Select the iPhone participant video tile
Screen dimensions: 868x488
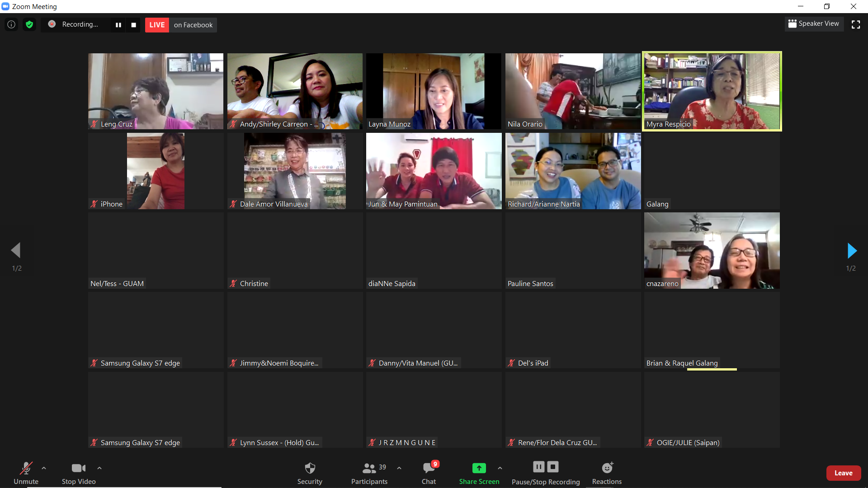pos(156,171)
